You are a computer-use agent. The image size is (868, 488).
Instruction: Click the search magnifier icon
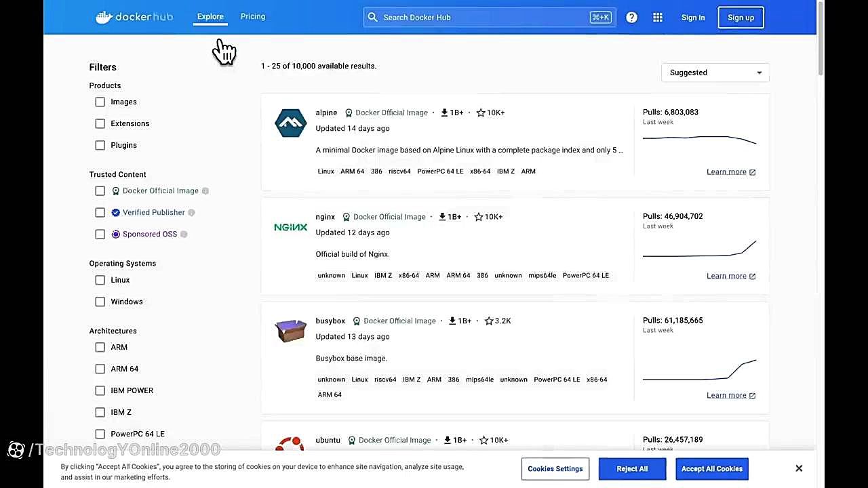pos(372,17)
